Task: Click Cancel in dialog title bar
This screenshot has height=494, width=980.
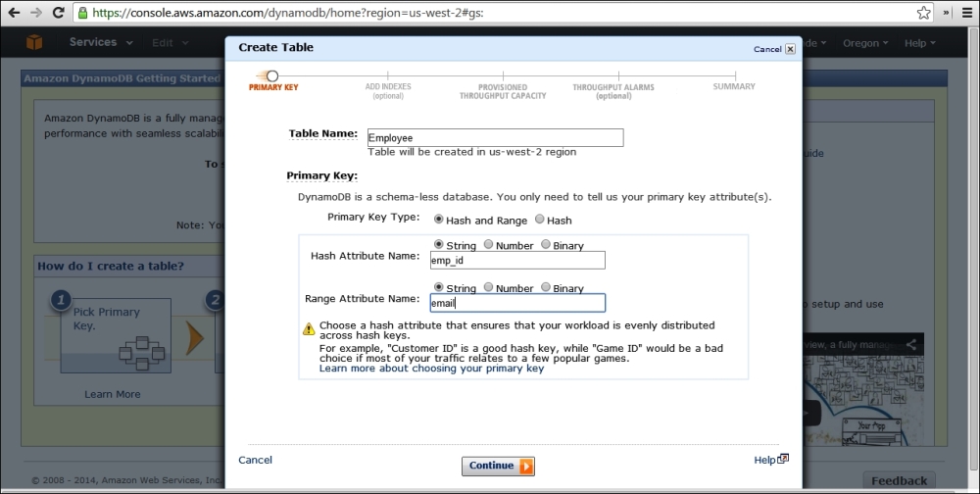Action: coord(767,49)
